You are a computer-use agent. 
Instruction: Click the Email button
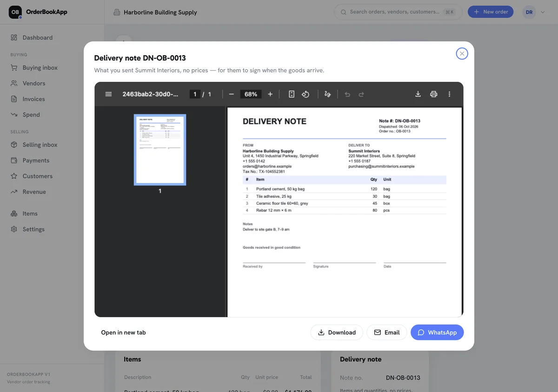coord(387,333)
